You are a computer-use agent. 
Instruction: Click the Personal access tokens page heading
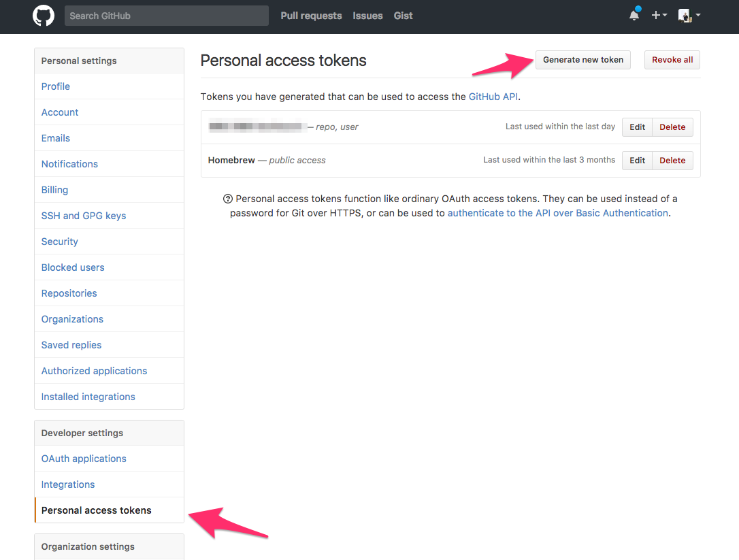click(x=283, y=61)
